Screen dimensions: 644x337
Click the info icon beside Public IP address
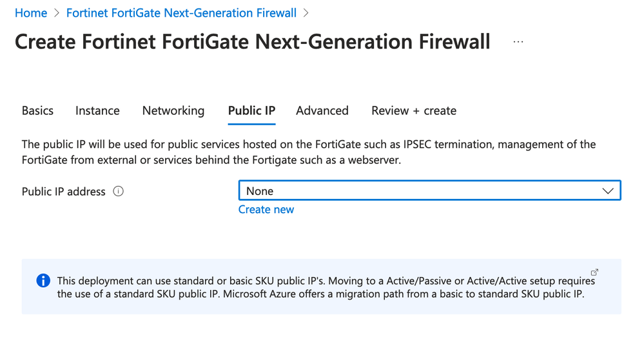pyautogui.click(x=118, y=191)
